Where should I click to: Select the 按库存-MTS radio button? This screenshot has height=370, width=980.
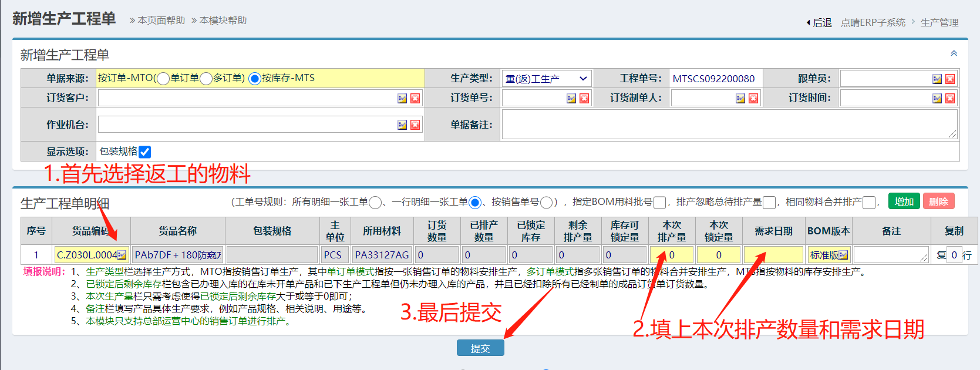coord(255,79)
